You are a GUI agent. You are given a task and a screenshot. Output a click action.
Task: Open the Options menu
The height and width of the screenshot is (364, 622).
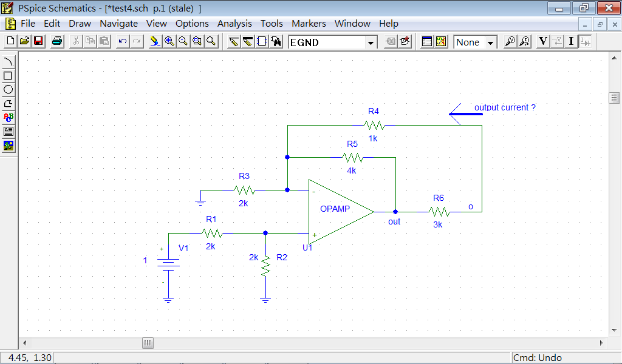[192, 24]
